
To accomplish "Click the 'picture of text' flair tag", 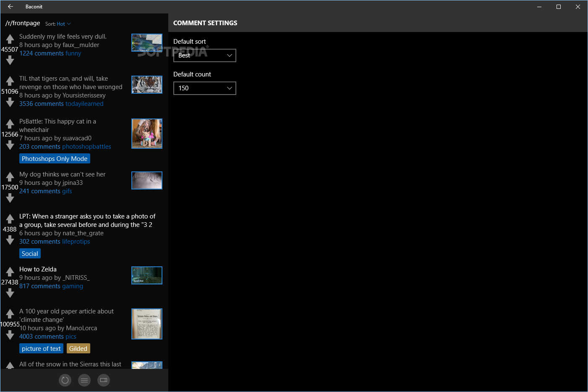I will (x=41, y=349).
